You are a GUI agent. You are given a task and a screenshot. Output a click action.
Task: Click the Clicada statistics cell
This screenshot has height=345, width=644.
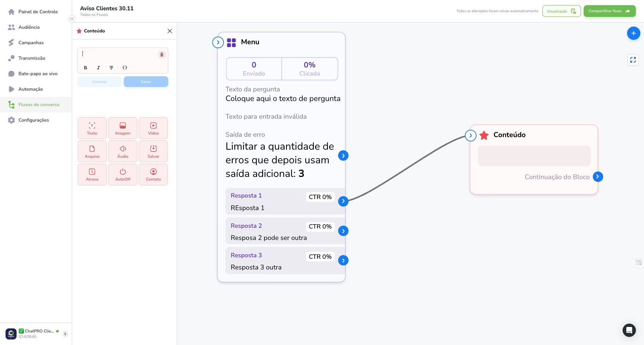(310, 69)
